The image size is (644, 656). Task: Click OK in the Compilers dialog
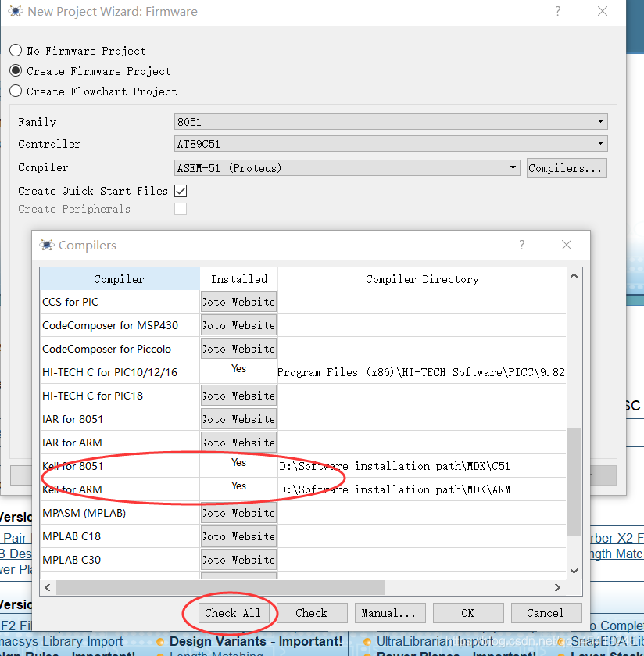point(468,613)
